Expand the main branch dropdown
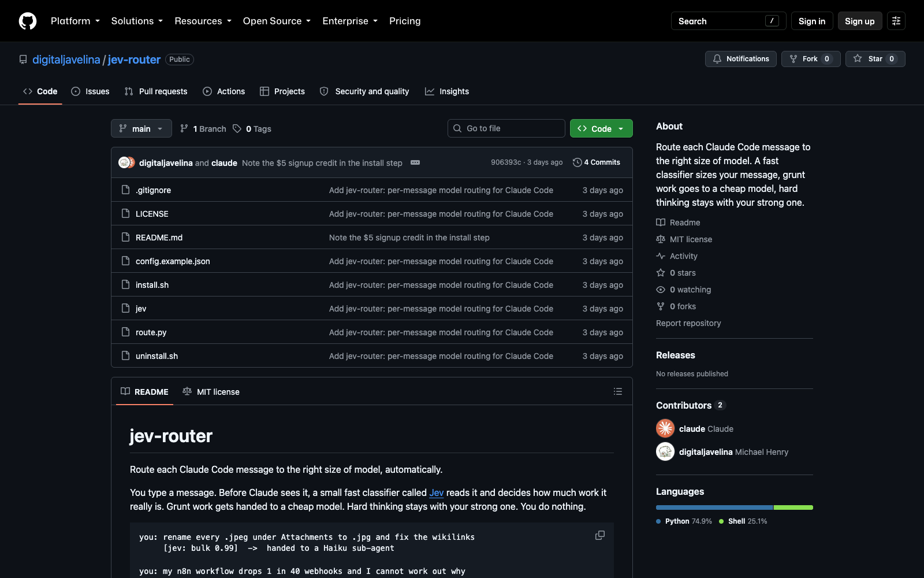The image size is (924, 578). [141, 128]
